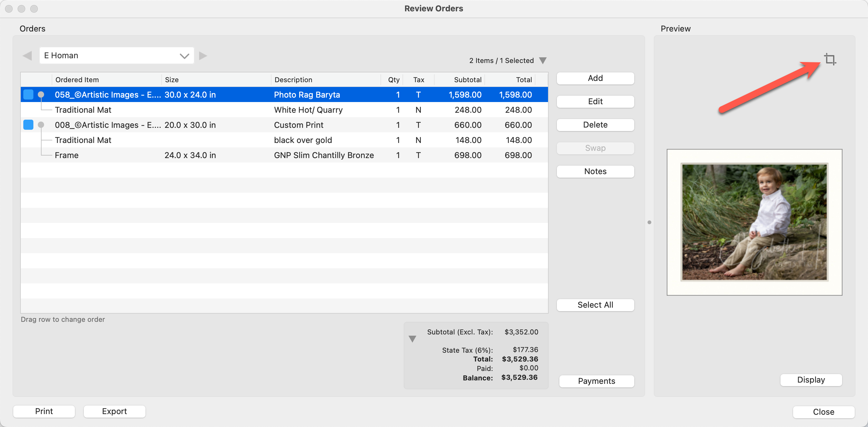Viewport: 868px width, 427px height.
Task: Go to previous client with left arrow
Action: pyautogui.click(x=27, y=56)
